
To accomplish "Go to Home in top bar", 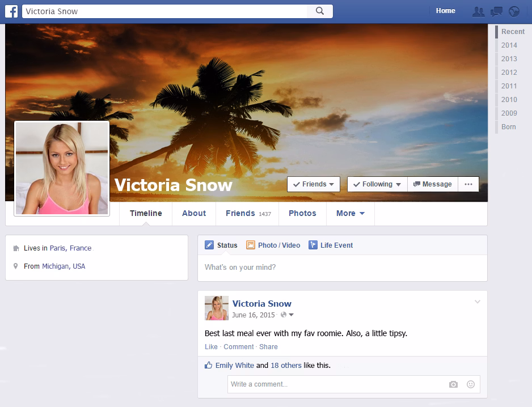I will 445,11.
